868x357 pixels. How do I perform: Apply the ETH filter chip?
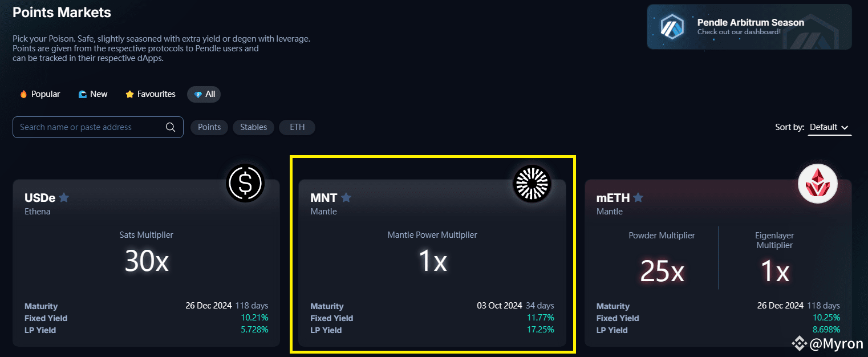point(297,127)
